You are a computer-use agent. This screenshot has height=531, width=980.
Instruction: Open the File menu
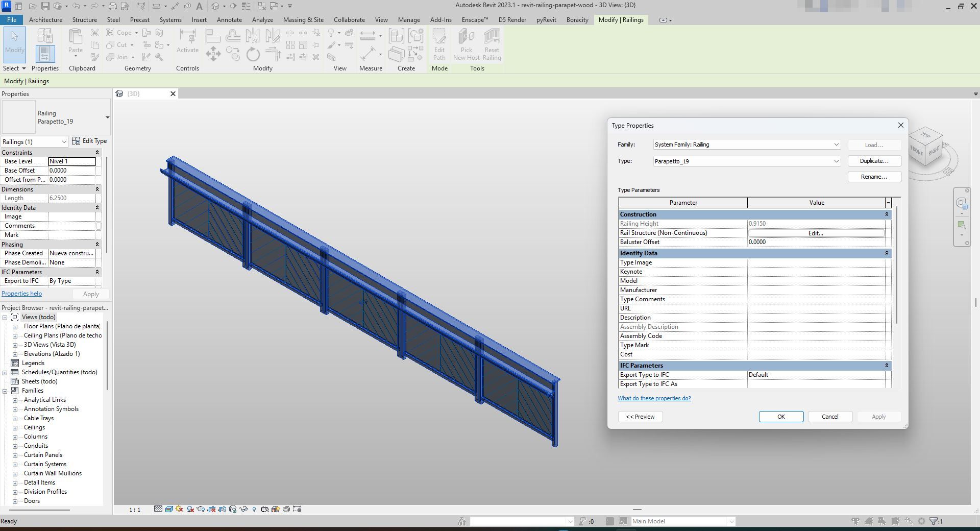click(11, 20)
